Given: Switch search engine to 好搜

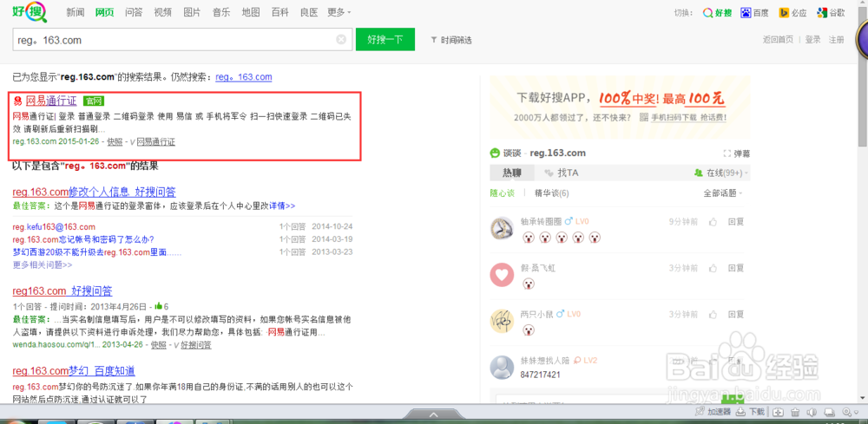Looking at the screenshot, I should coord(717,13).
